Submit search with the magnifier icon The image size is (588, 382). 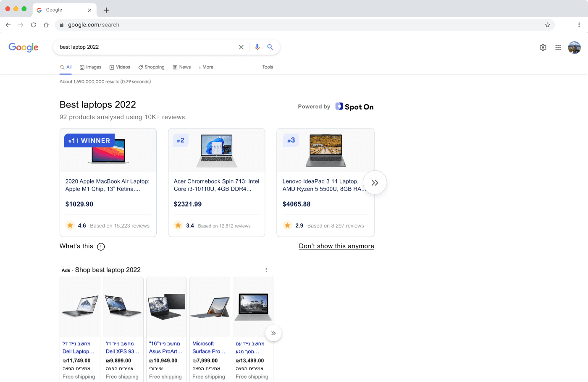[x=270, y=47]
